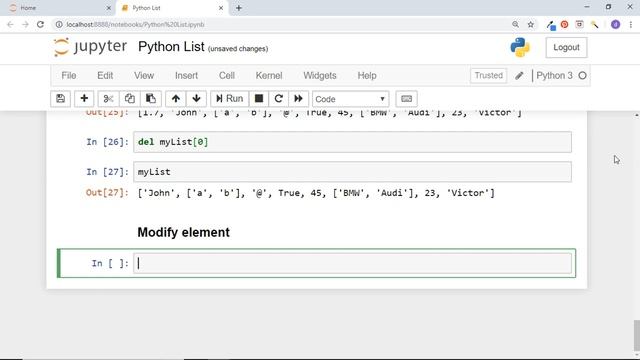Click the page vertical scrollbar thumb
Image resolution: width=640 pixels, height=360 pixels.
pos(636,336)
